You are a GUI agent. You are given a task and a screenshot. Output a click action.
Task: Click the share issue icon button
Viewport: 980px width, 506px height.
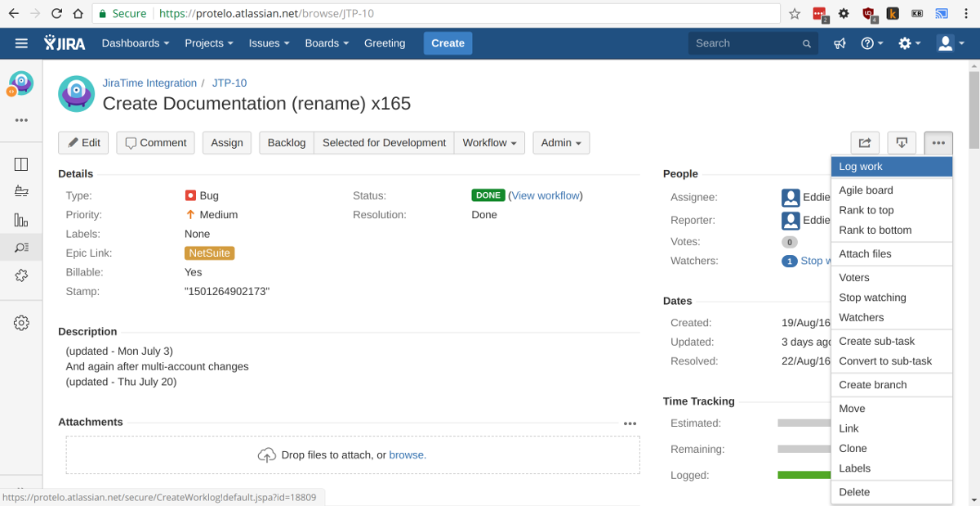point(864,143)
